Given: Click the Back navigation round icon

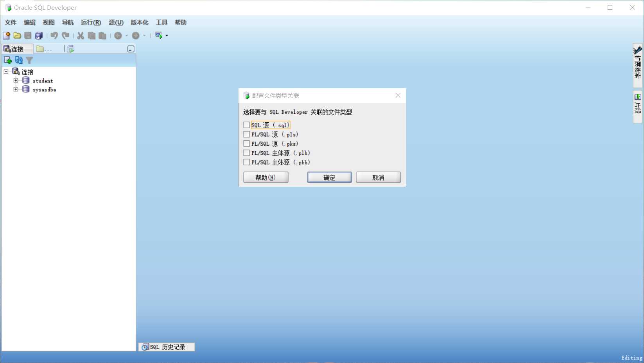Looking at the screenshot, I should [x=118, y=36].
